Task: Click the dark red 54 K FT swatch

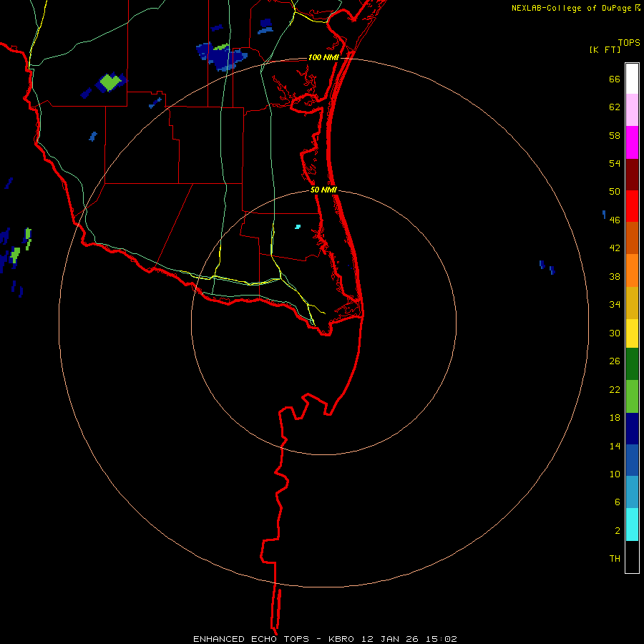Action: click(x=632, y=175)
